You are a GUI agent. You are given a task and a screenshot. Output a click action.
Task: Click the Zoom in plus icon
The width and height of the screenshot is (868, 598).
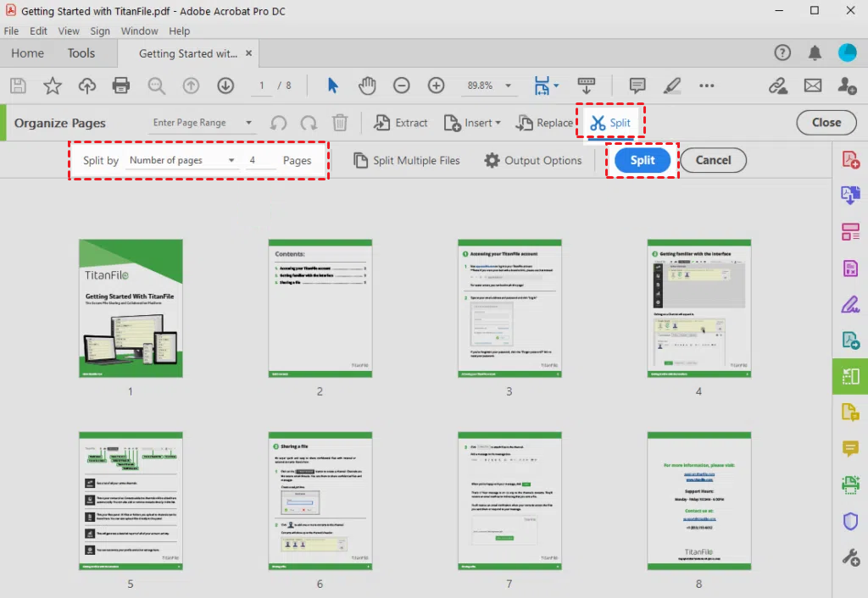[436, 86]
